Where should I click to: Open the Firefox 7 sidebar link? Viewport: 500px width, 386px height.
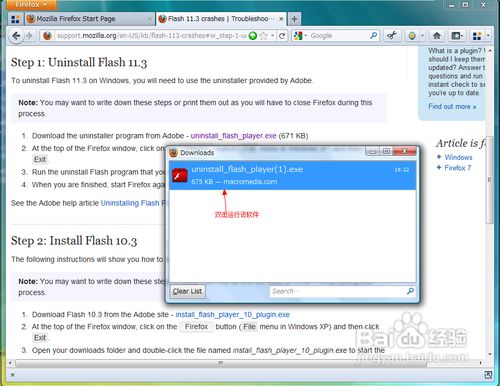pos(458,168)
